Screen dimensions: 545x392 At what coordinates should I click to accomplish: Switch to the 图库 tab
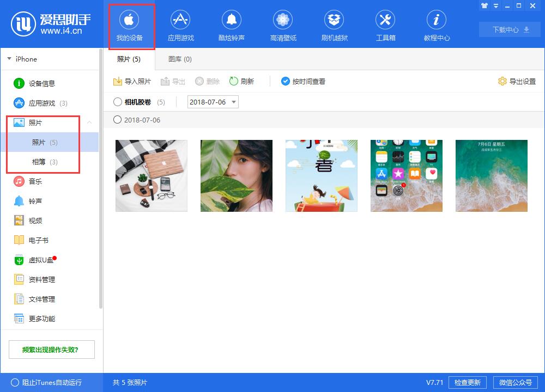tap(179, 59)
